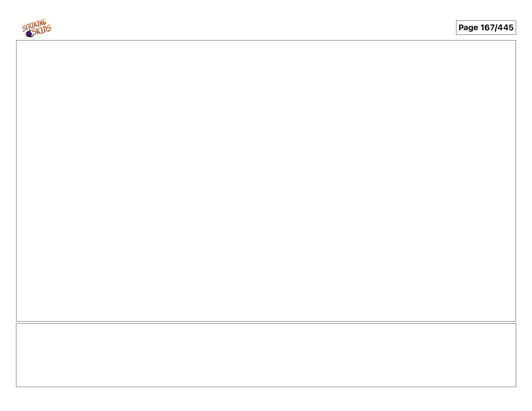The height and width of the screenshot is (411, 532).
Task: Select the orange SKIDS word in the logo
Action: click(42, 29)
